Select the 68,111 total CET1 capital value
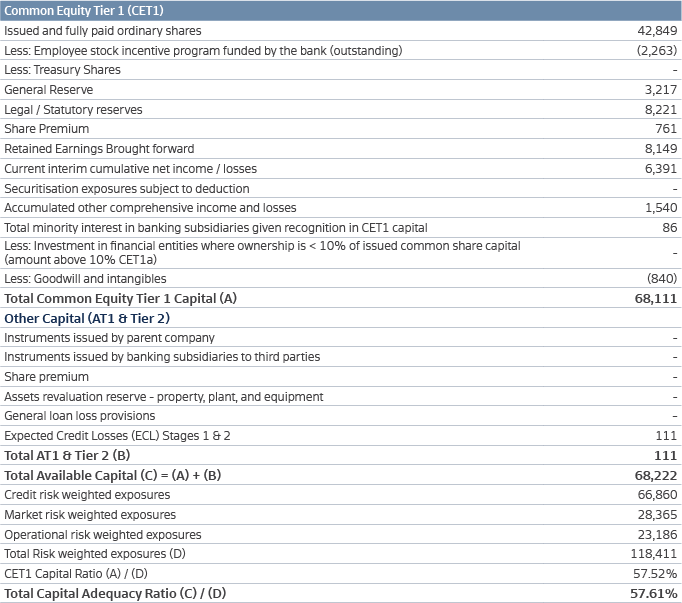Viewport: 682px width, 603px height. pyautogui.click(x=656, y=298)
